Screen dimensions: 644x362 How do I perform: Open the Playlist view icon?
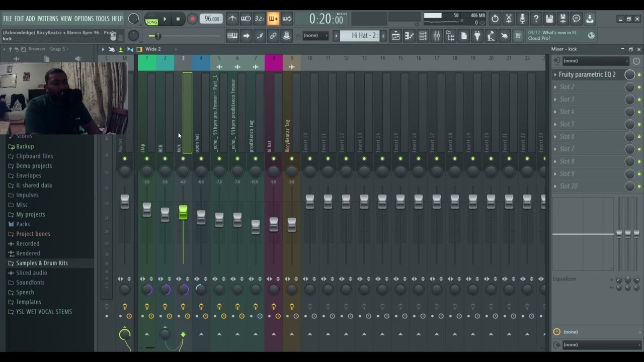coord(395,36)
